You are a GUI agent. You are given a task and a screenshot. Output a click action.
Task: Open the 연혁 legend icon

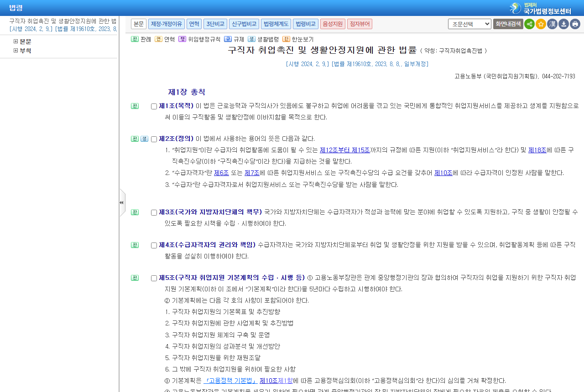[x=158, y=39]
